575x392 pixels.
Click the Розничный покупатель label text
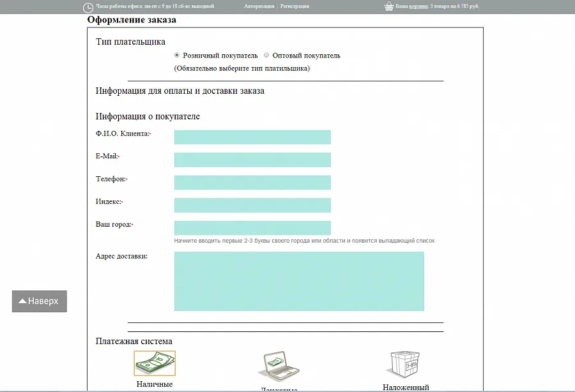coord(220,56)
